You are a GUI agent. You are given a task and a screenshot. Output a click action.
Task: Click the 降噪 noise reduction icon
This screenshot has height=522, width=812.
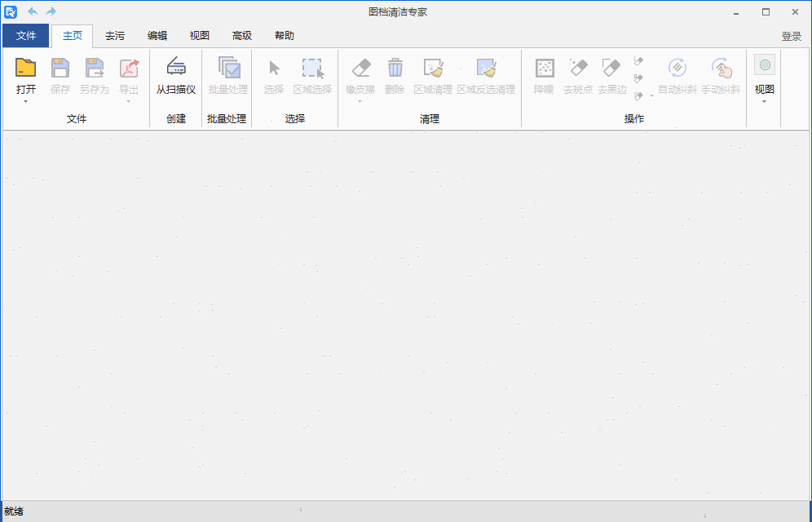coord(544,69)
